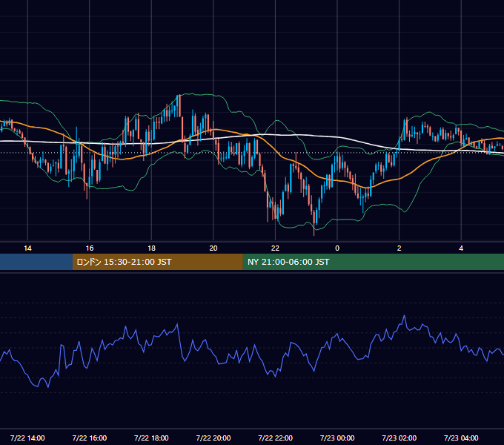Click the 4 hour label on price chart axis
This screenshot has width=504, height=445.
point(461,248)
